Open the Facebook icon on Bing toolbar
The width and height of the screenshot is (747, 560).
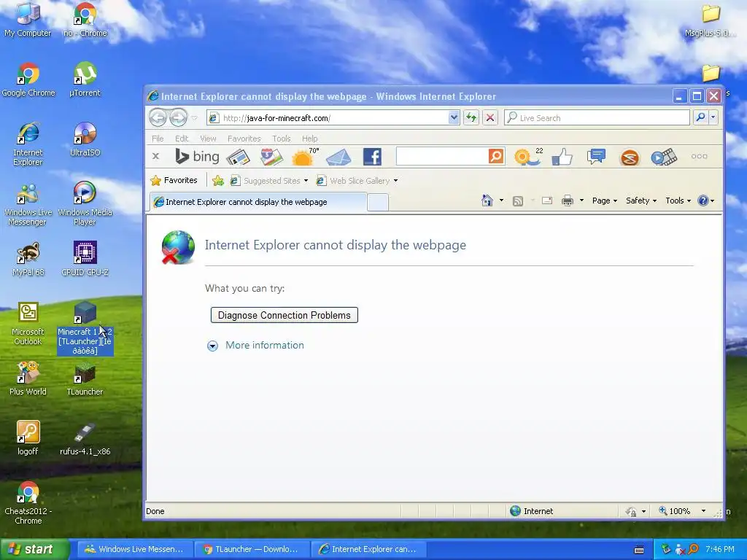pyautogui.click(x=372, y=157)
